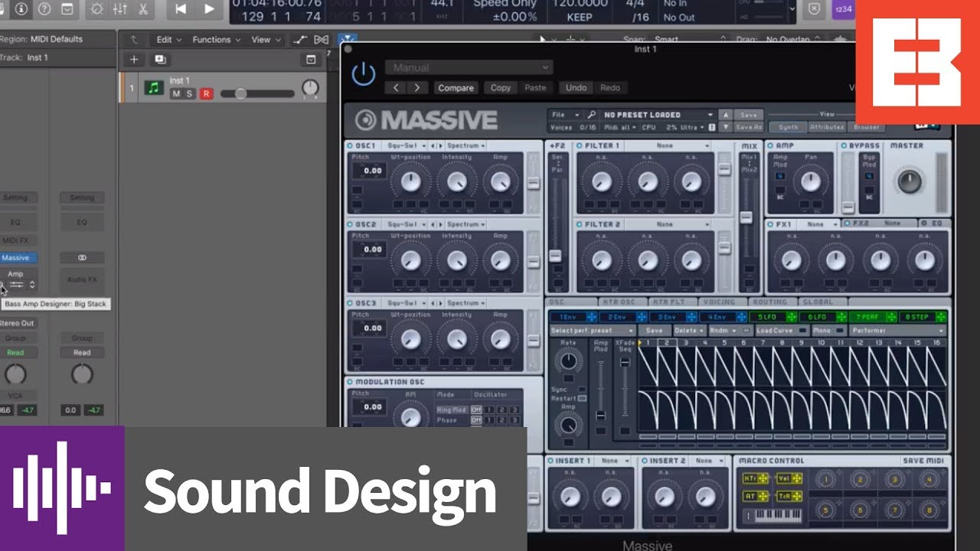
Task: Show automation with the curve icon
Action: [x=301, y=40]
